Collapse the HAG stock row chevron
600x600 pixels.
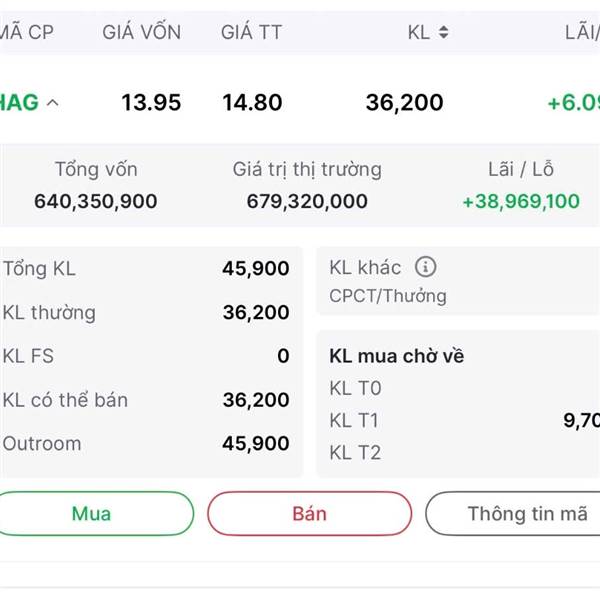53,102
